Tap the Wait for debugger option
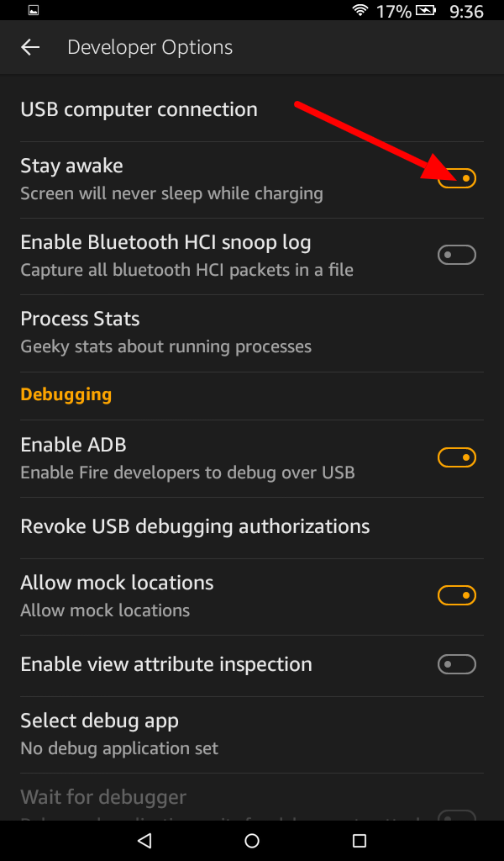The image size is (504, 861). [x=103, y=797]
